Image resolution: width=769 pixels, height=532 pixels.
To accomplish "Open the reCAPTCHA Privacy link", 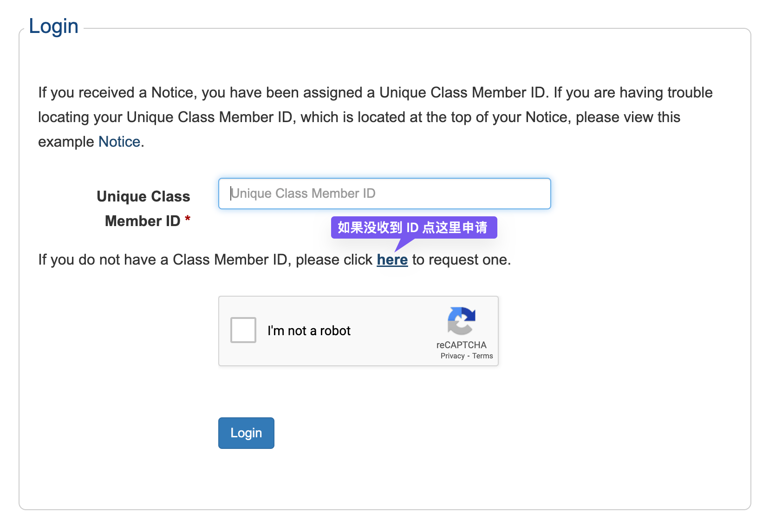I will pyautogui.click(x=452, y=356).
